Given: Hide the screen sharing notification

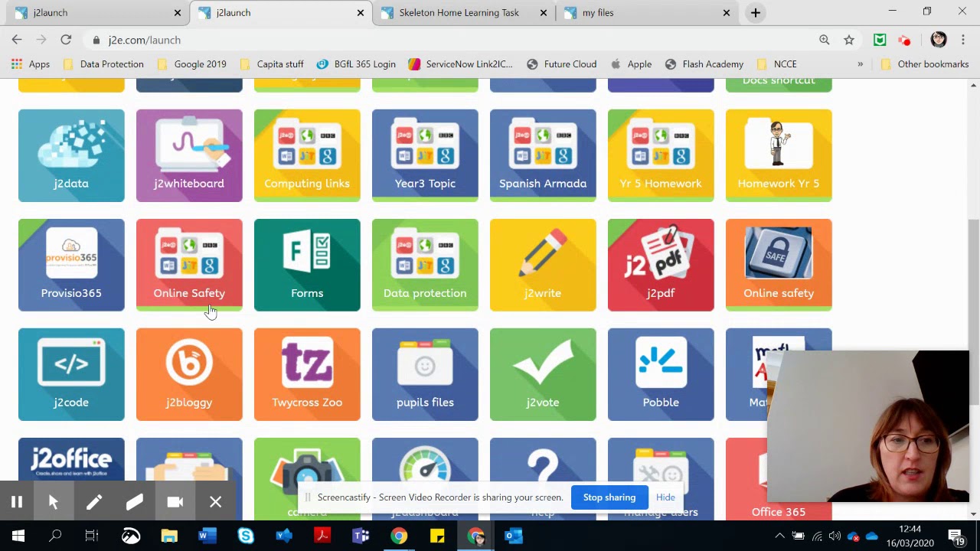Looking at the screenshot, I should pyautogui.click(x=665, y=497).
